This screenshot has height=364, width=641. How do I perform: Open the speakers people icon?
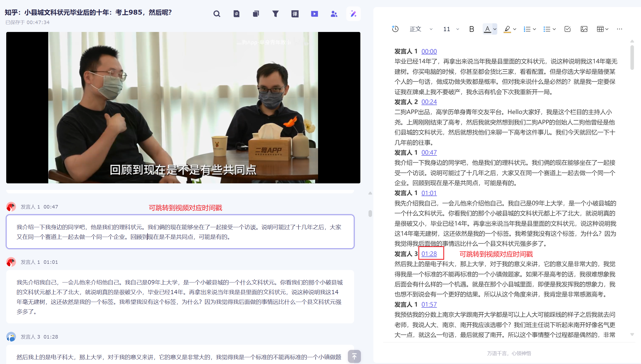[334, 14]
